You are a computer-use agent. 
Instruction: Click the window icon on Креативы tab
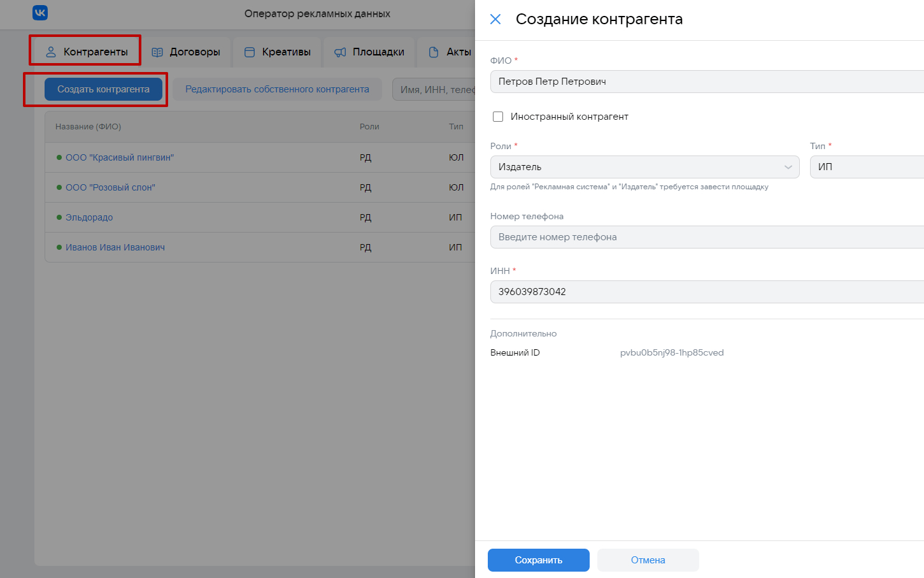(x=250, y=52)
